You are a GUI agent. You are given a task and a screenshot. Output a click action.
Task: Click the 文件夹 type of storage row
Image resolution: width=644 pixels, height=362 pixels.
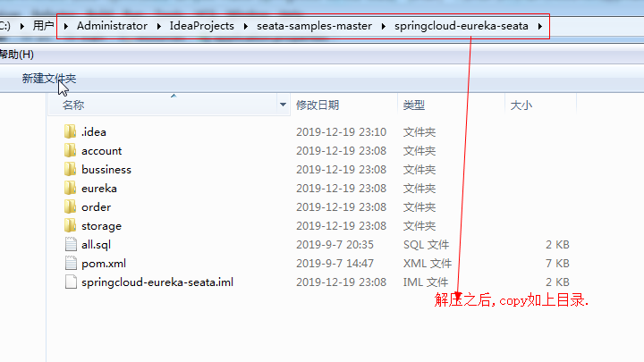coord(419,226)
